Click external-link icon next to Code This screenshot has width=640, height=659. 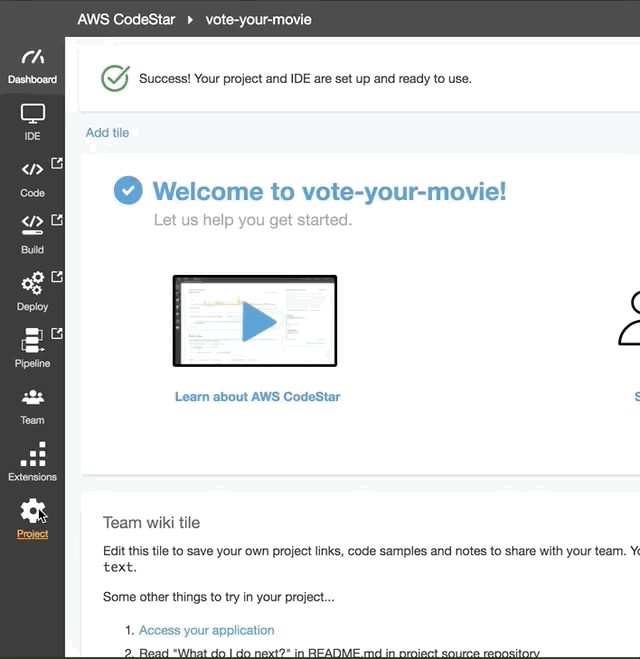coord(57,163)
